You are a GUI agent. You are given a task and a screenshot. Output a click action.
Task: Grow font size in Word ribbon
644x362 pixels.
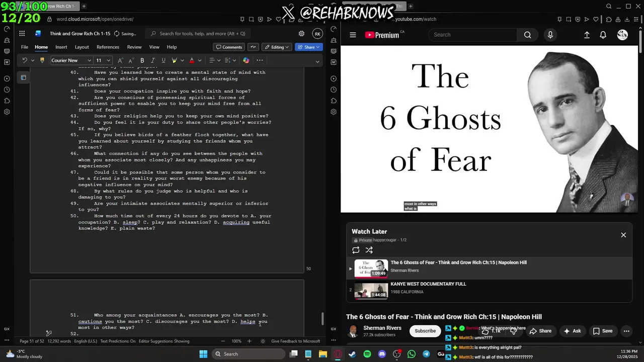point(120,60)
